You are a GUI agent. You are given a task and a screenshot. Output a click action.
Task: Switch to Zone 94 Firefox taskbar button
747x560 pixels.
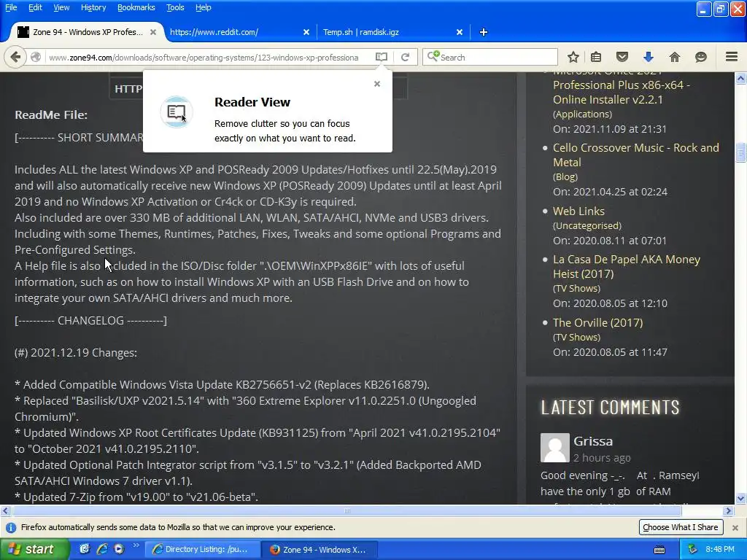point(320,550)
